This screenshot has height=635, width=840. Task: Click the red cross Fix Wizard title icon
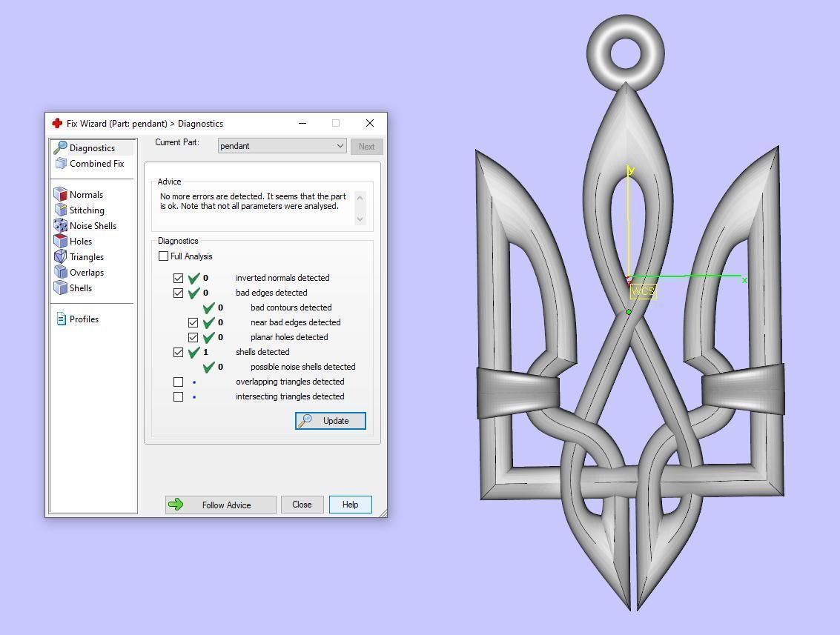57,123
